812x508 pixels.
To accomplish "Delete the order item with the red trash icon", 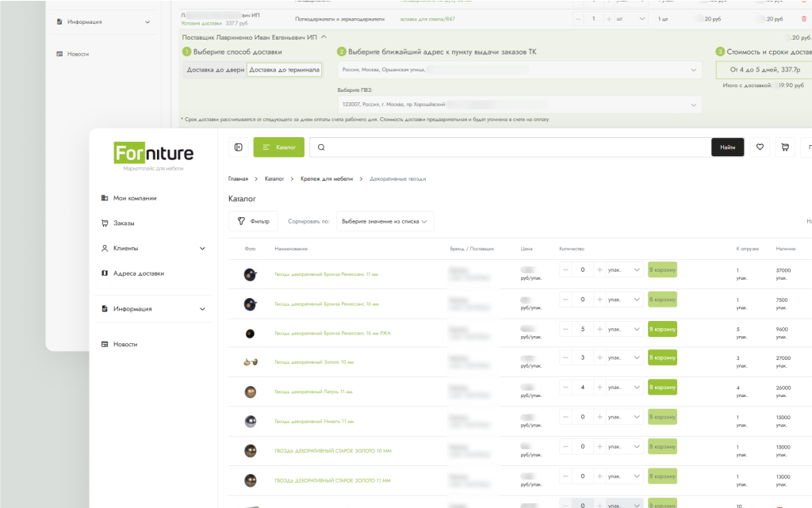I will [x=804, y=18].
